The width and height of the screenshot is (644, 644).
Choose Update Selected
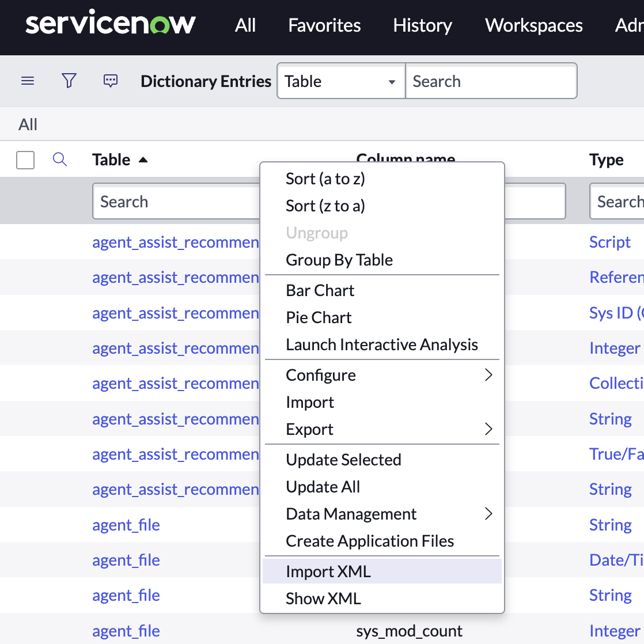(x=382, y=460)
